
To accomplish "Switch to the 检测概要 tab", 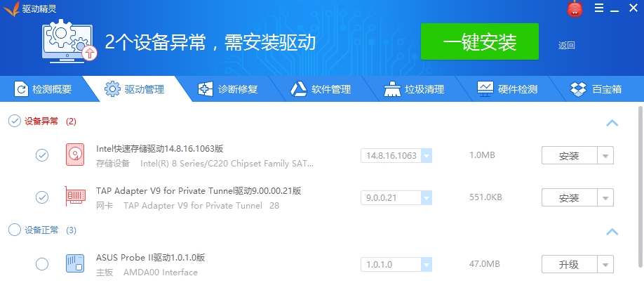I will pos(43,89).
